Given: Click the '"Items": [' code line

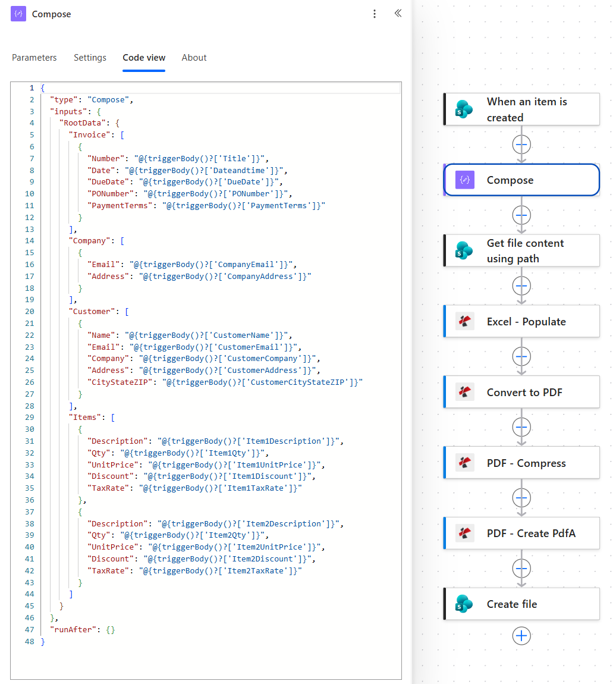Looking at the screenshot, I should pos(92,418).
